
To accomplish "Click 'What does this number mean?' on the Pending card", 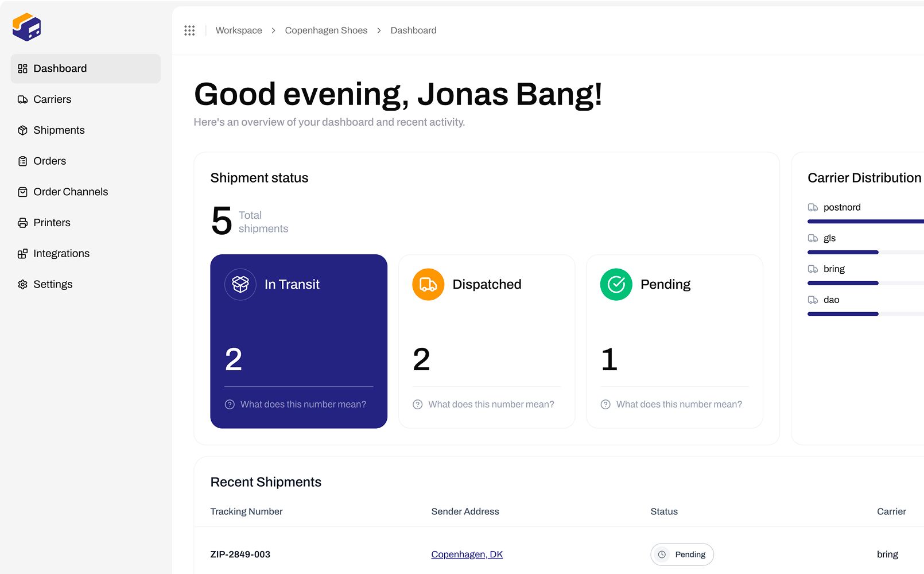I will (679, 404).
